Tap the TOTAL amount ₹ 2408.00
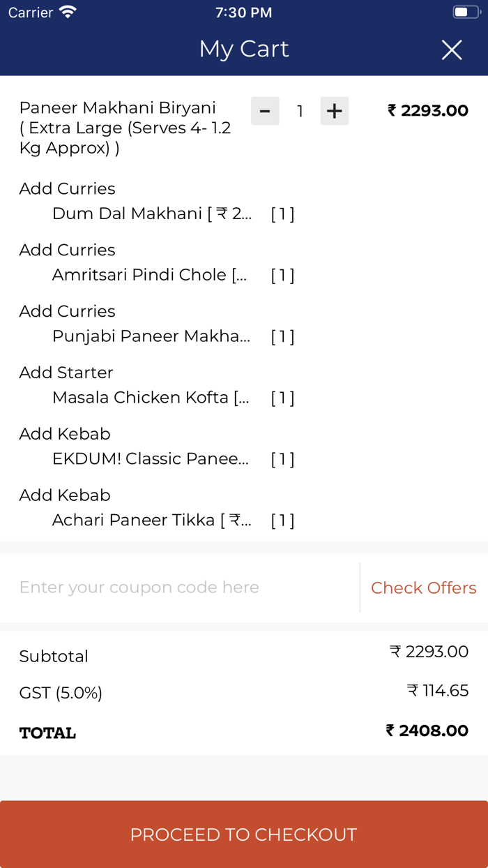Viewport: 488px width, 868px height. point(427,731)
